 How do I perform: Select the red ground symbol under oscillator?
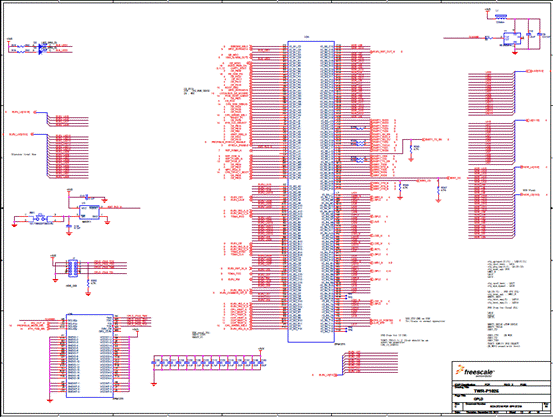coord(515,53)
